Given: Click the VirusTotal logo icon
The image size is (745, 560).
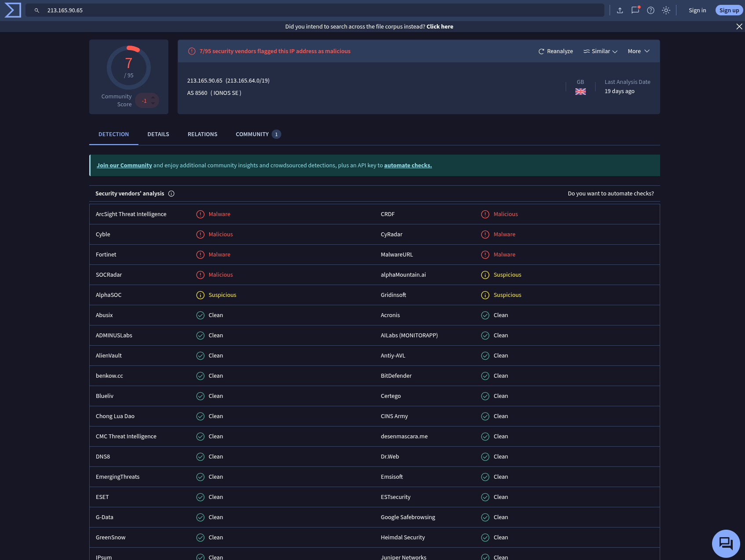Looking at the screenshot, I should tap(13, 10).
